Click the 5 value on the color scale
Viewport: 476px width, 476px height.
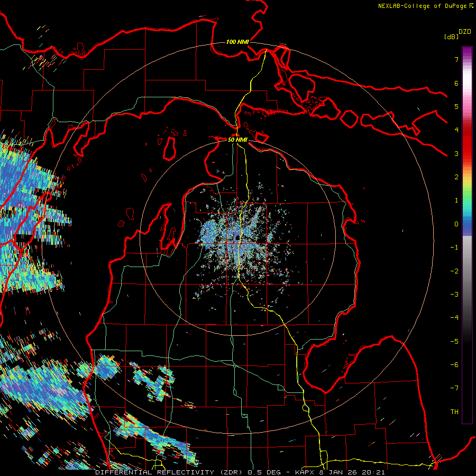coord(456,106)
